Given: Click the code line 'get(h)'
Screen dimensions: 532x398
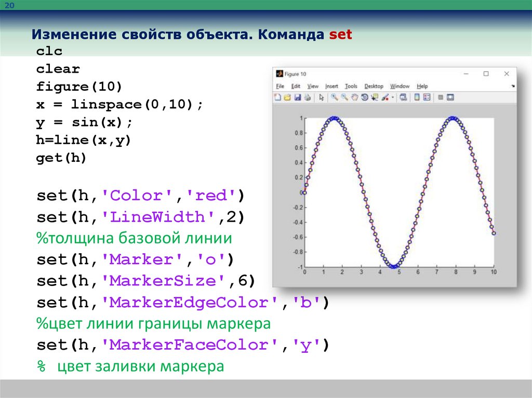Looking at the screenshot, I should click(61, 158).
